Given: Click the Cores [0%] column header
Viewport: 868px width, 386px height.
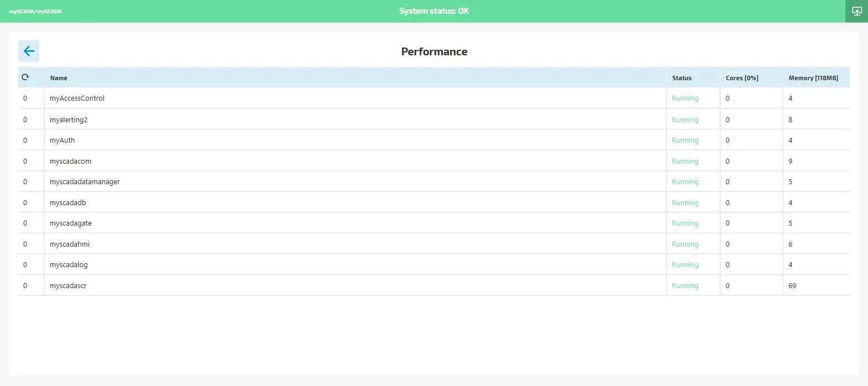Looking at the screenshot, I should point(742,78).
